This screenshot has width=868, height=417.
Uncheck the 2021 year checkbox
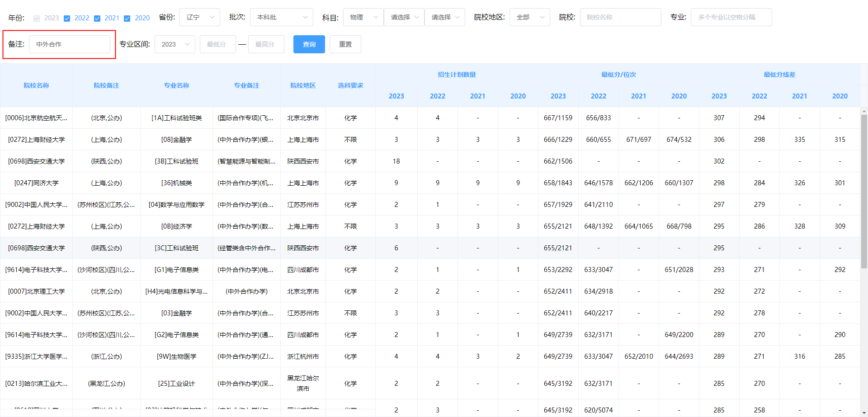(x=97, y=18)
